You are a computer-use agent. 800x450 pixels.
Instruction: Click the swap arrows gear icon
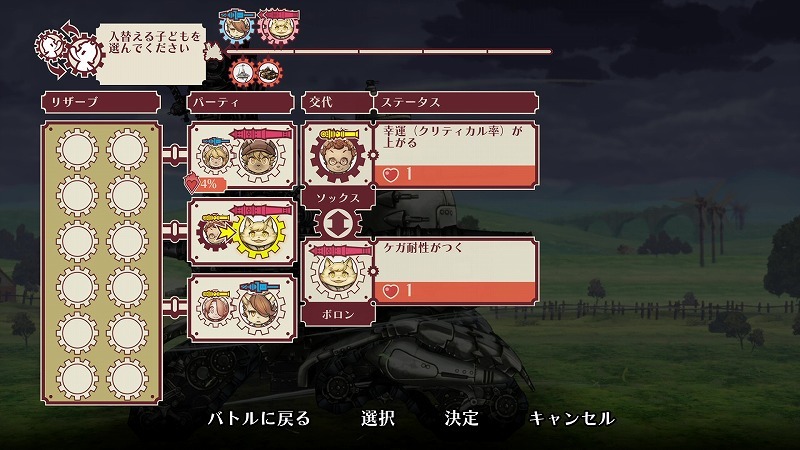[x=338, y=223]
